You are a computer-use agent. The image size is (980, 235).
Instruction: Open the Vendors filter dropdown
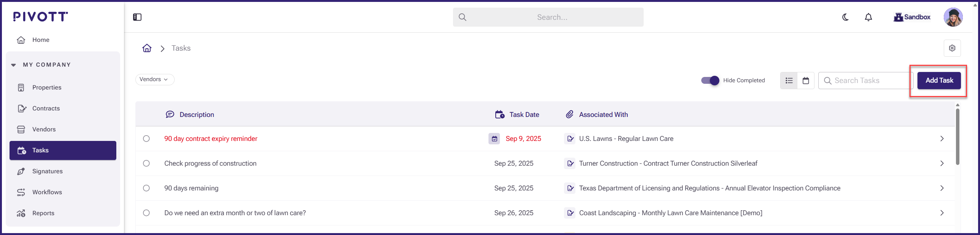tap(155, 80)
